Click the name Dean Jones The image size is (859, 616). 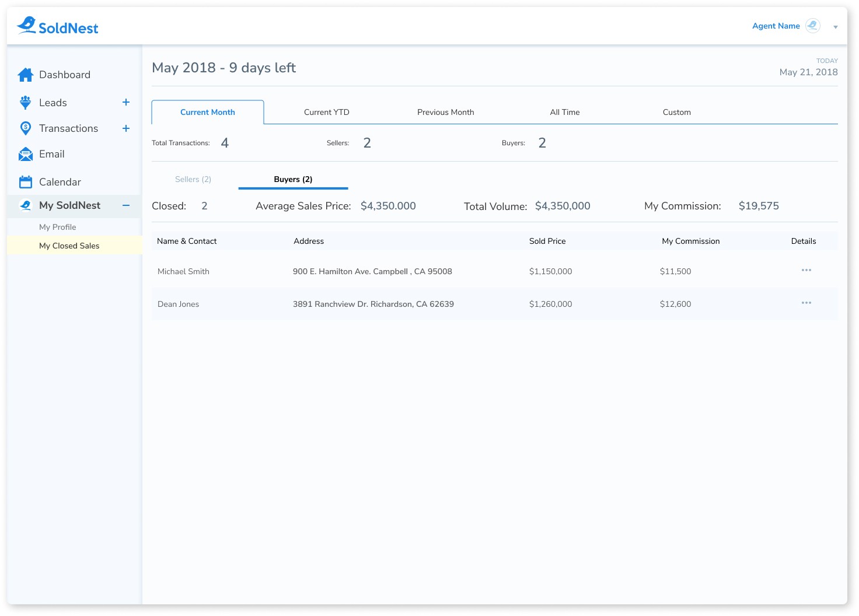[x=179, y=304]
